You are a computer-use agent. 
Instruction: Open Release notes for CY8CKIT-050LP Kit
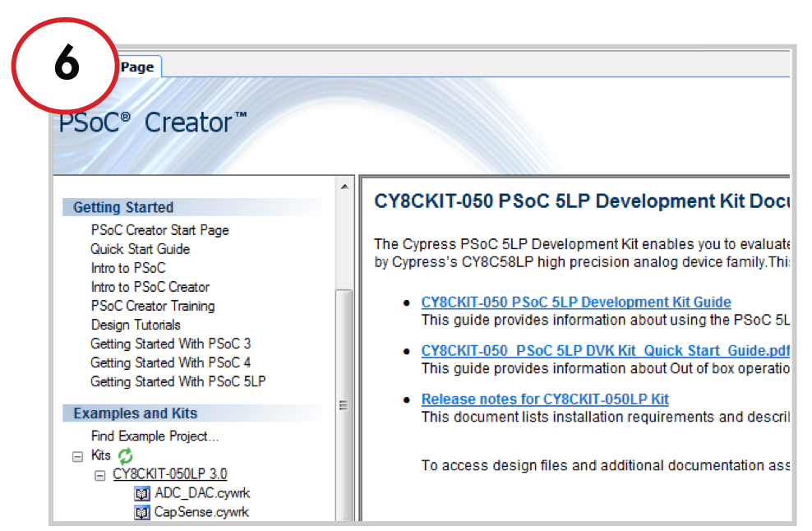pos(545,399)
